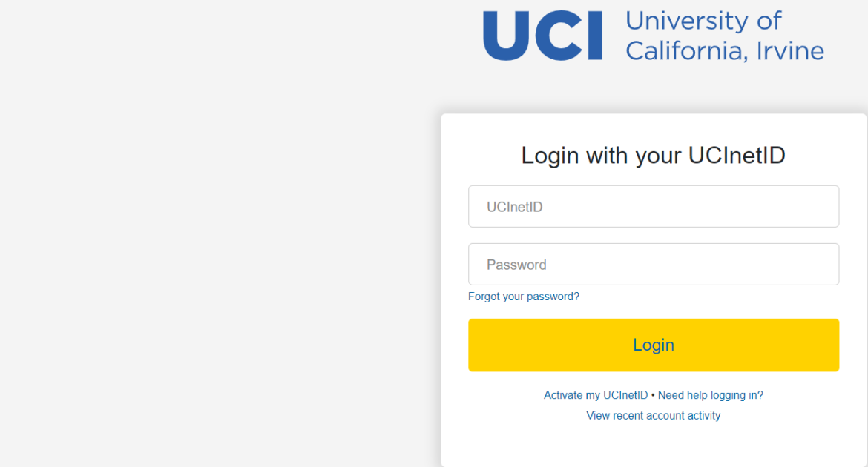Click the Password input field

[x=654, y=264]
